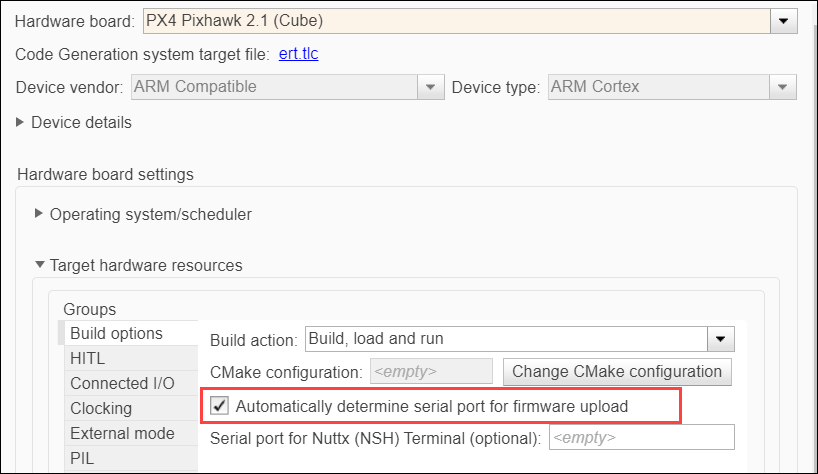The image size is (818, 474).
Task: Open the Hardware board dropdown arrow
Action: point(784,21)
